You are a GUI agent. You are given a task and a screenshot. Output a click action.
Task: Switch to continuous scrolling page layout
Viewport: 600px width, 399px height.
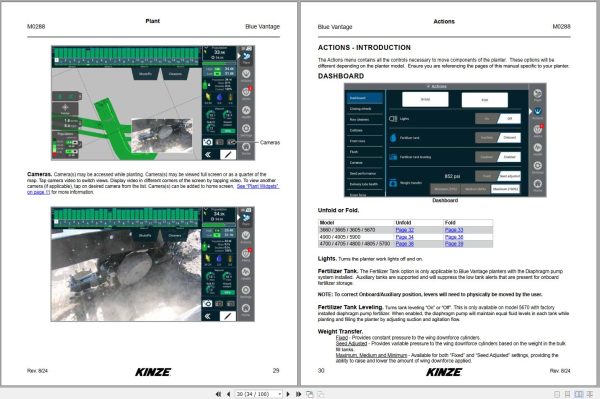coord(567,394)
